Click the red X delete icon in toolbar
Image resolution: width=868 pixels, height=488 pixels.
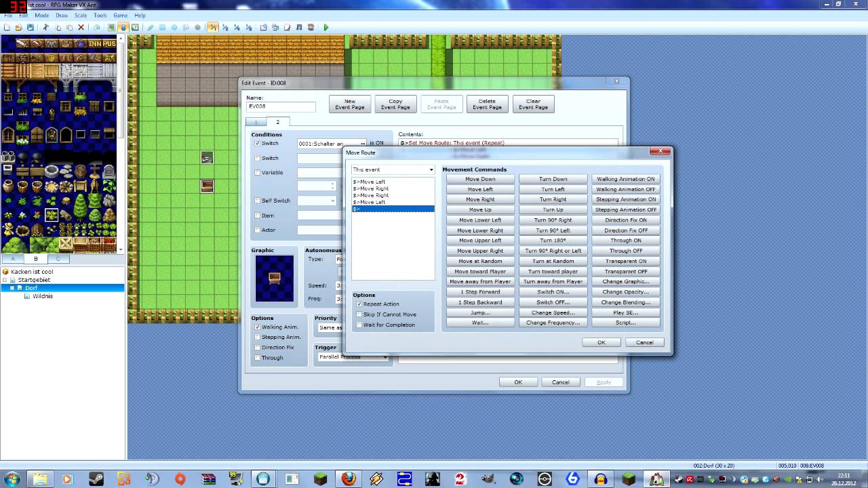click(81, 27)
